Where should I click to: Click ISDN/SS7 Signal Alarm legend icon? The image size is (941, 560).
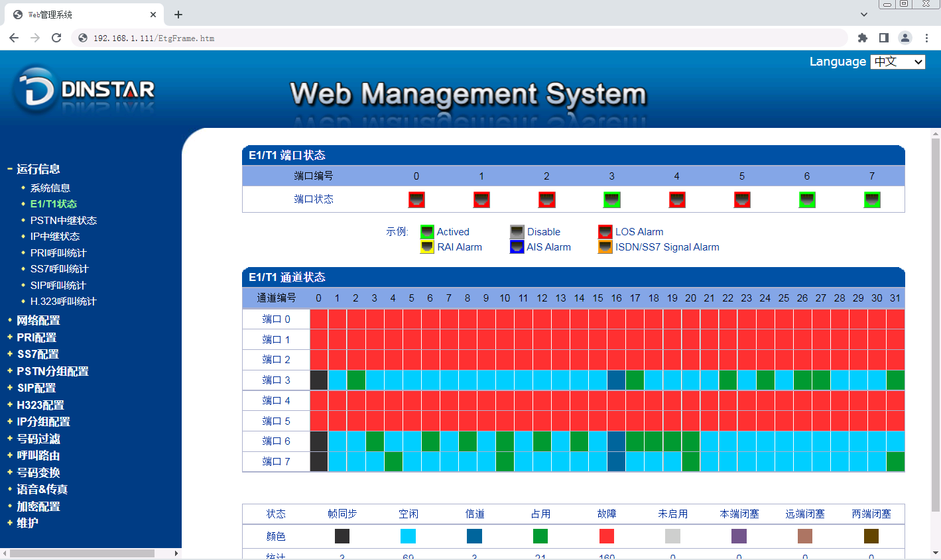coord(605,247)
